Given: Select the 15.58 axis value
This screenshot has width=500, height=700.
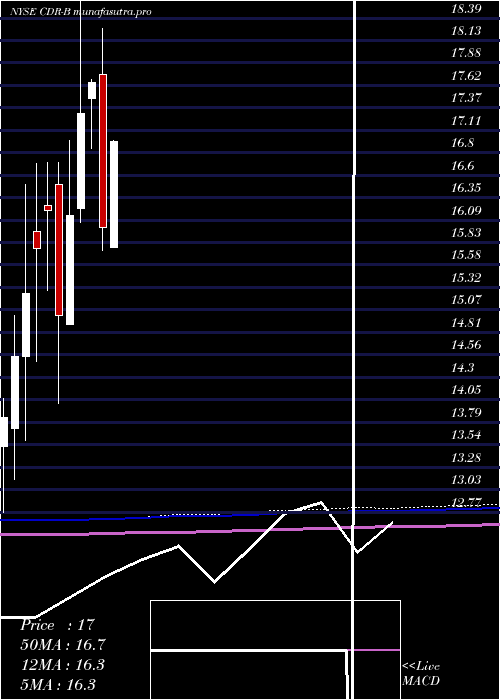Looking at the screenshot, I should pos(466,255).
